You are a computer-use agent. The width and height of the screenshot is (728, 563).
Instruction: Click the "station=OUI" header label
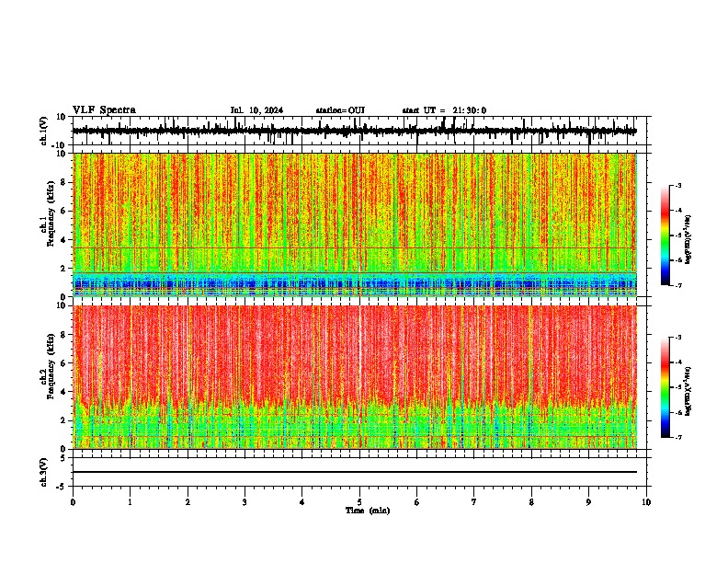click(340, 110)
